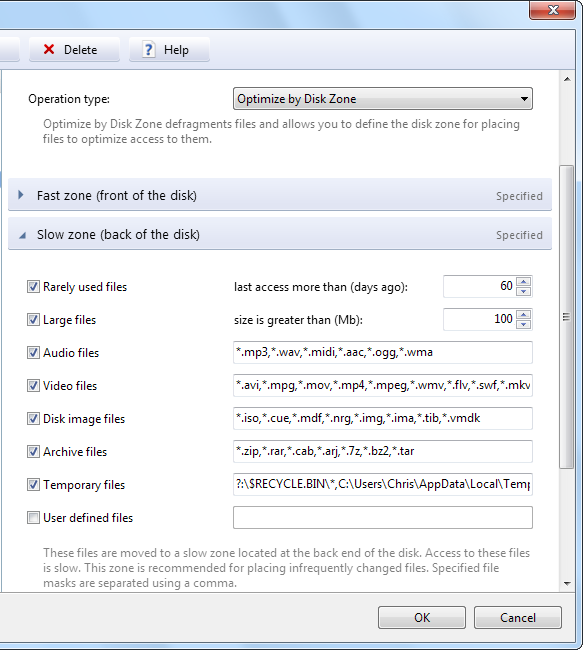Viewport: 583px width, 650px height.
Task: Uncheck Rarely used files checkbox
Action: (33, 286)
